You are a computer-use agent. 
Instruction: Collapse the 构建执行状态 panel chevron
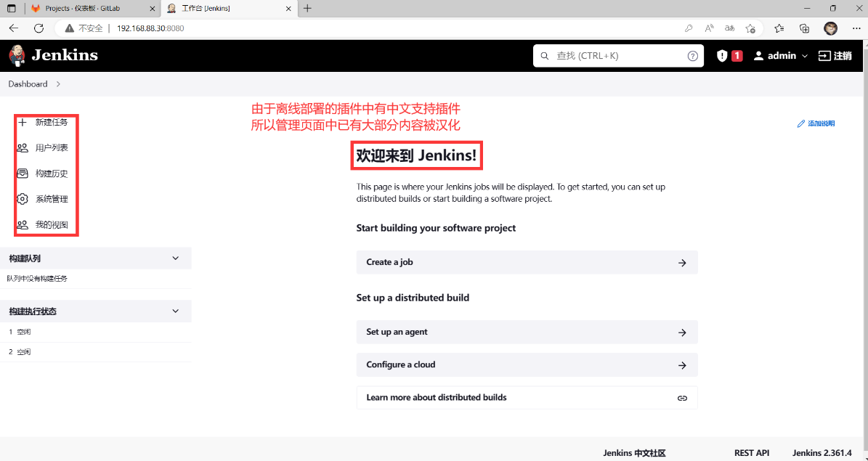pos(176,311)
